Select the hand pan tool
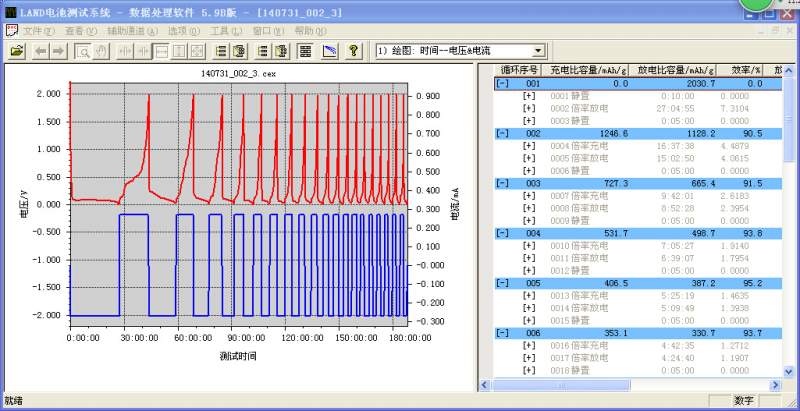This screenshot has height=411, width=800. click(x=101, y=51)
